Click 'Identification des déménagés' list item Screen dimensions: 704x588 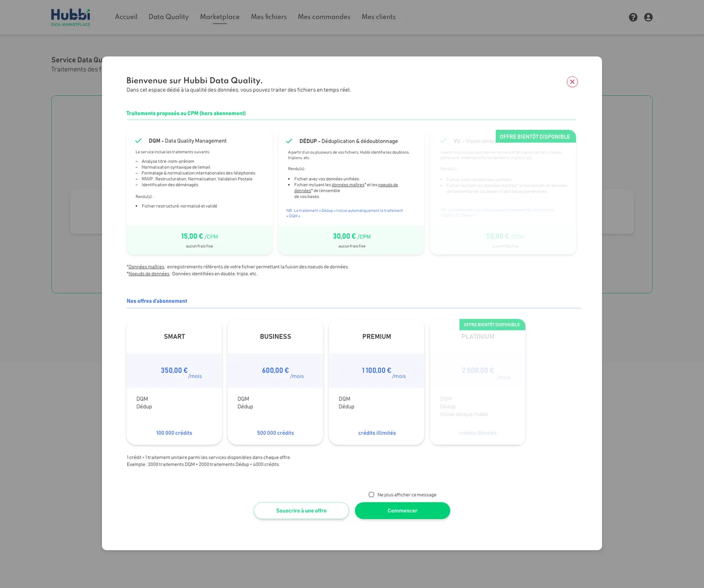170,185
